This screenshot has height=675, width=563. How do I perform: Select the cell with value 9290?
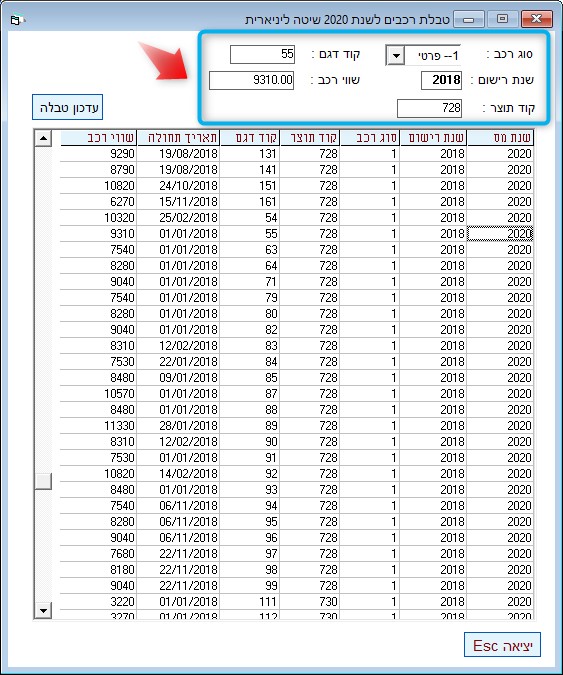[99, 154]
